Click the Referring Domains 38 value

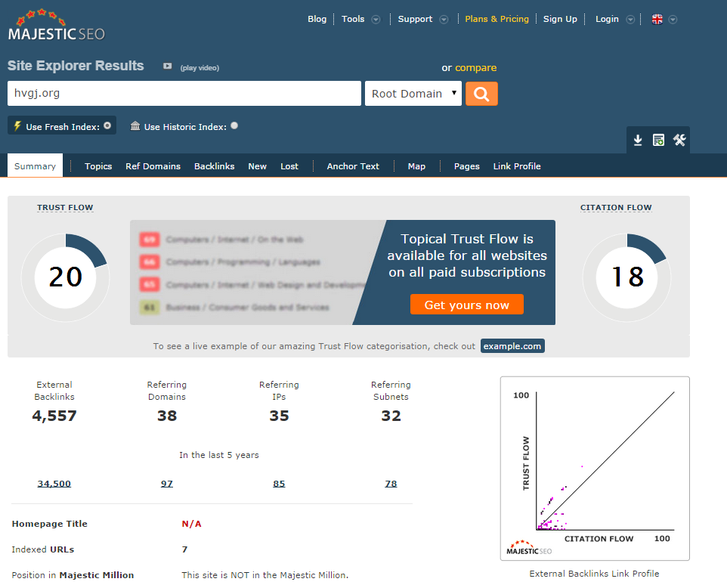click(x=167, y=416)
